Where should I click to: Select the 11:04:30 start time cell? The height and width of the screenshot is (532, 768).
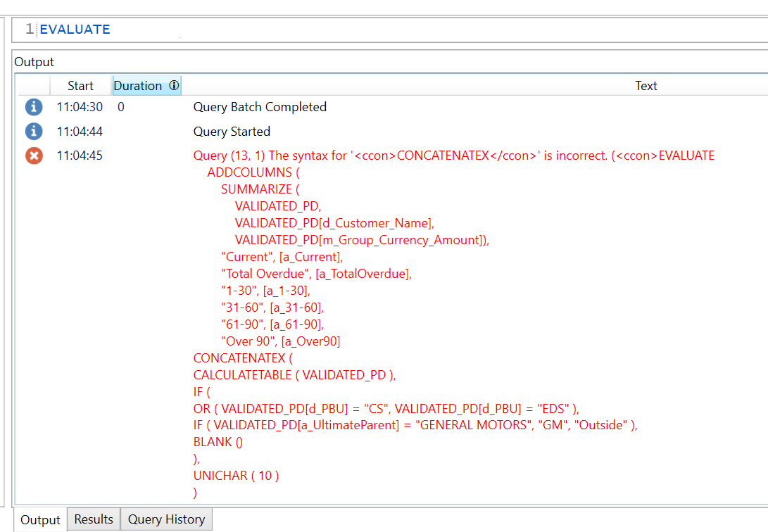pos(80,107)
